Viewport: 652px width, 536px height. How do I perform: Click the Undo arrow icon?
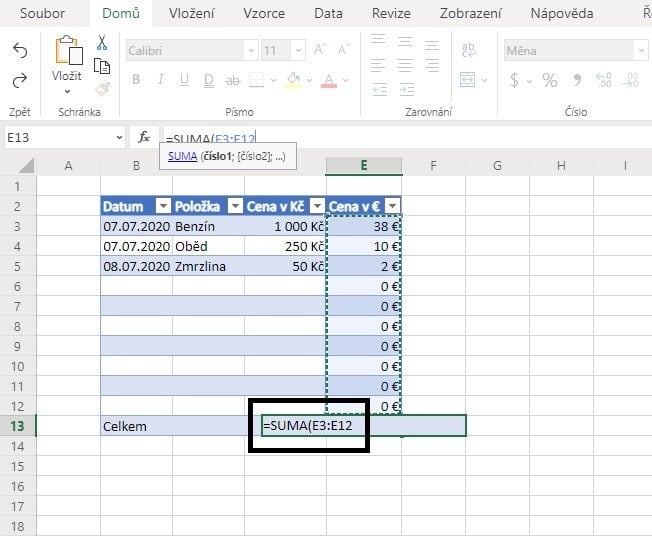(20, 51)
